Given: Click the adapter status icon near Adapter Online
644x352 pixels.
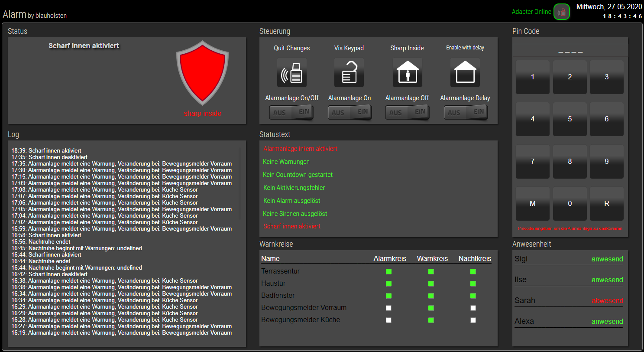Looking at the screenshot, I should pos(562,12).
